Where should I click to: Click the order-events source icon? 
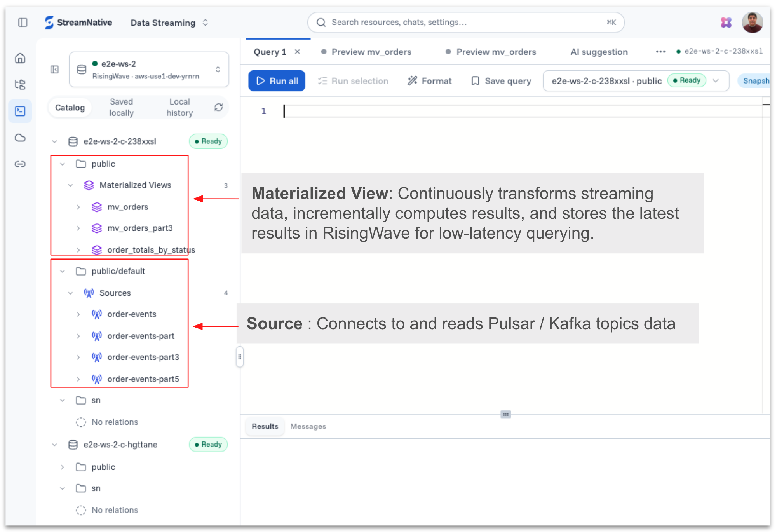97,314
